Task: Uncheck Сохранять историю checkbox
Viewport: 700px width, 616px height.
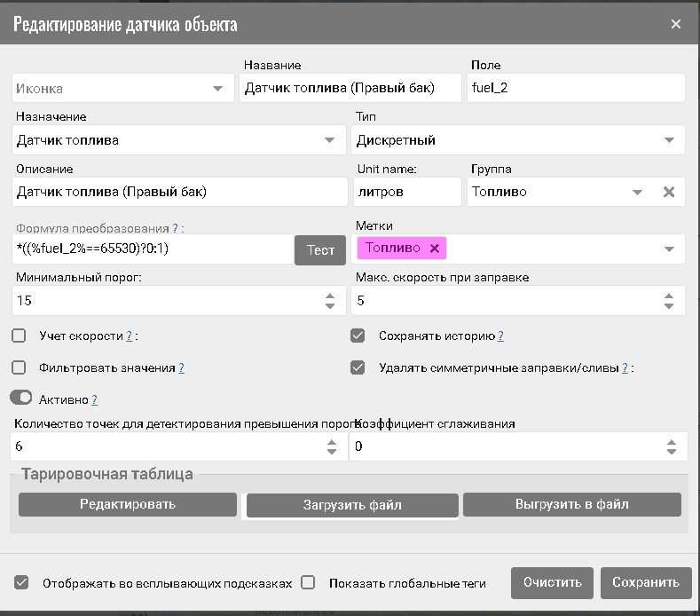Action: coord(358,336)
